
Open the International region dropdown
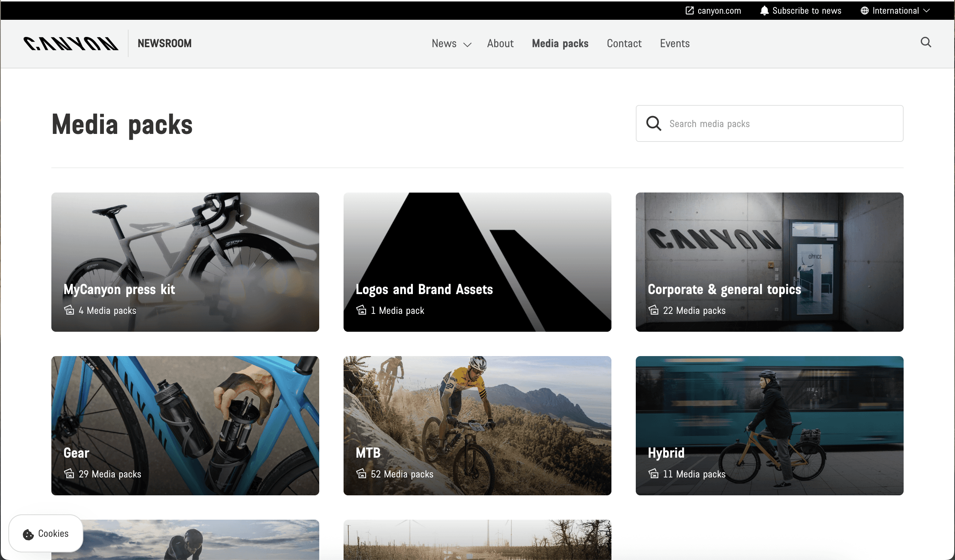895,10
